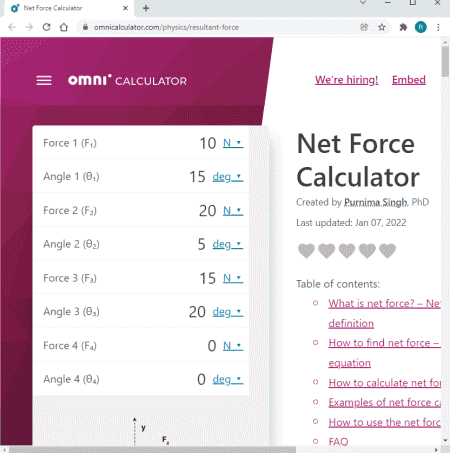
Task: Open a new browser tab
Action: [x=146, y=8]
